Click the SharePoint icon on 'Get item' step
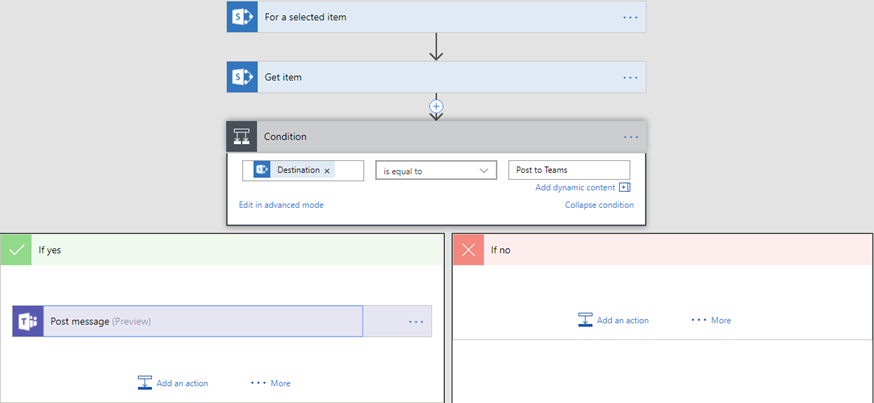 (x=242, y=77)
